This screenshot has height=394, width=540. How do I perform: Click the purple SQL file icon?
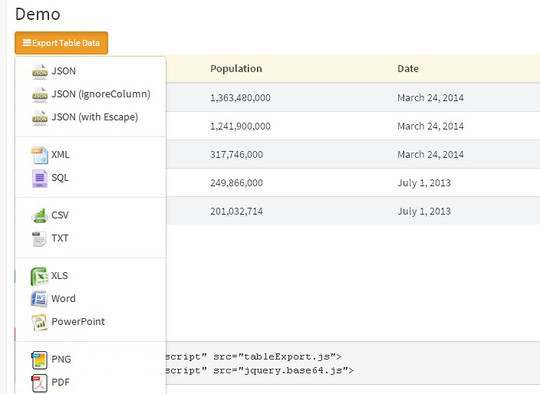(40, 178)
